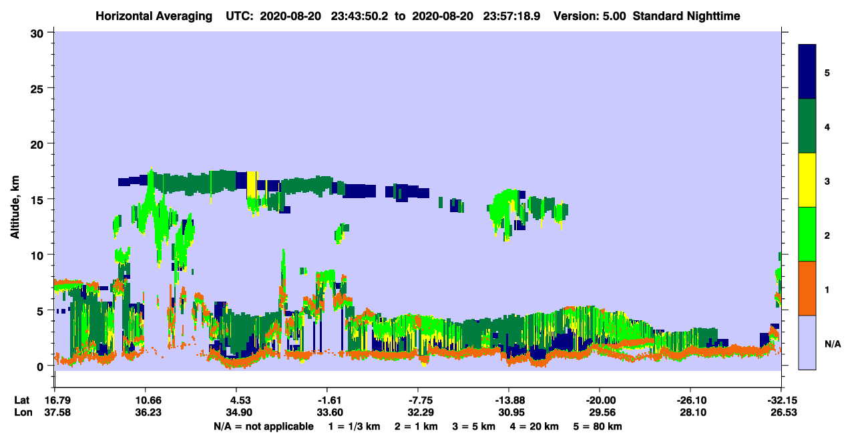Screen dimensions: 868x445
Task: Click legend text 'N/A = not applicable'
Action: 263,426
